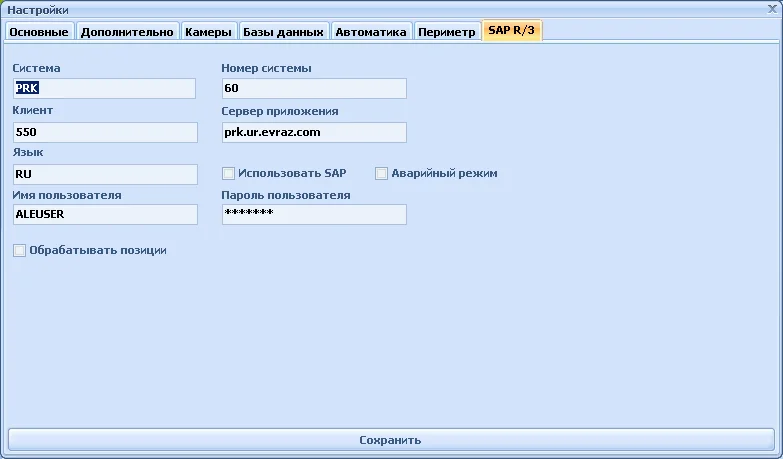Click the Пароль пользователя password field
783x459 pixels.
click(313, 215)
